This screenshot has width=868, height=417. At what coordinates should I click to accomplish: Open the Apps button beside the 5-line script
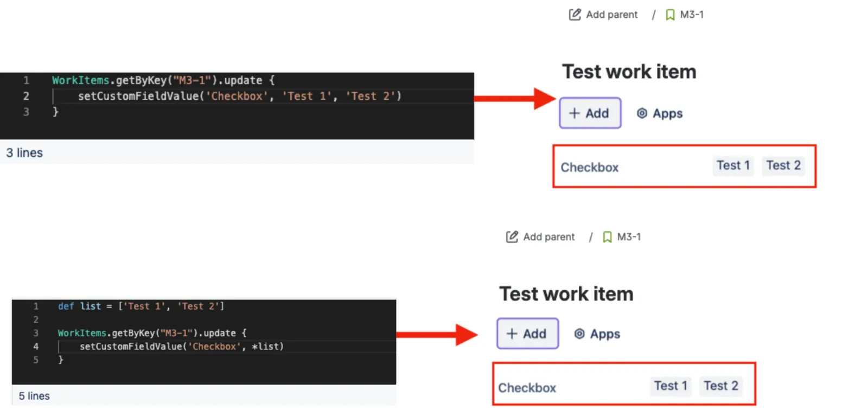597,334
